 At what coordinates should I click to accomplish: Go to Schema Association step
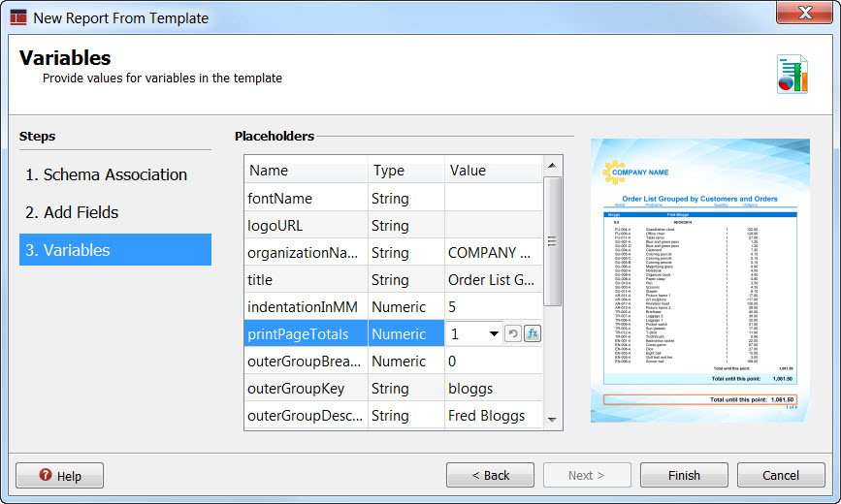click(x=107, y=175)
